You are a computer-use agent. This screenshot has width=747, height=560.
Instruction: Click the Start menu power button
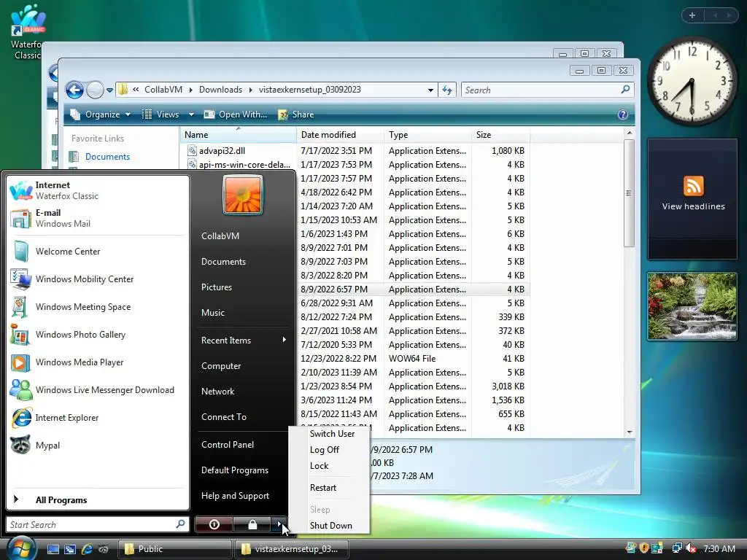[x=214, y=524]
